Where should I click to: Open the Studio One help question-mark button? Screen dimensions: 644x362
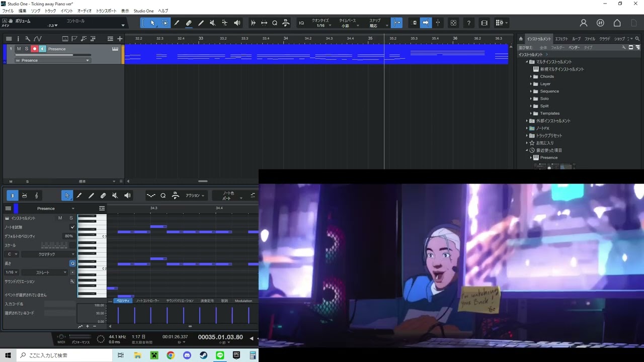click(469, 23)
